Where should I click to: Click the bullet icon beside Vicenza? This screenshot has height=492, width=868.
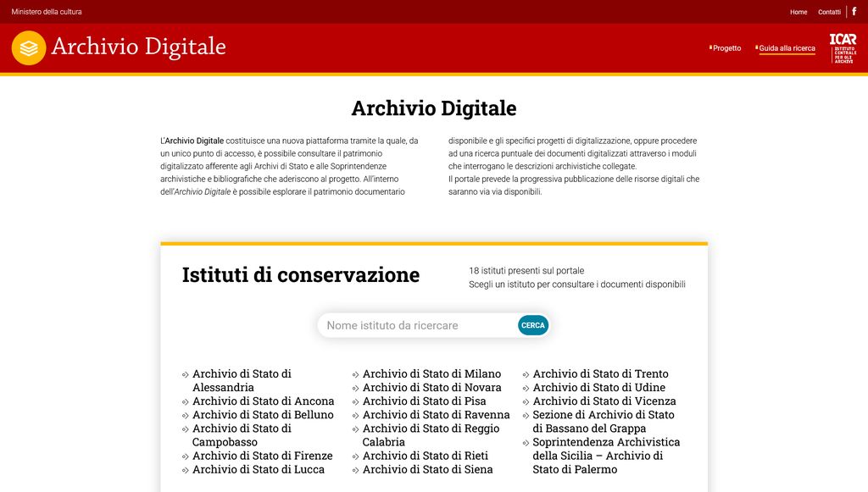coord(526,402)
